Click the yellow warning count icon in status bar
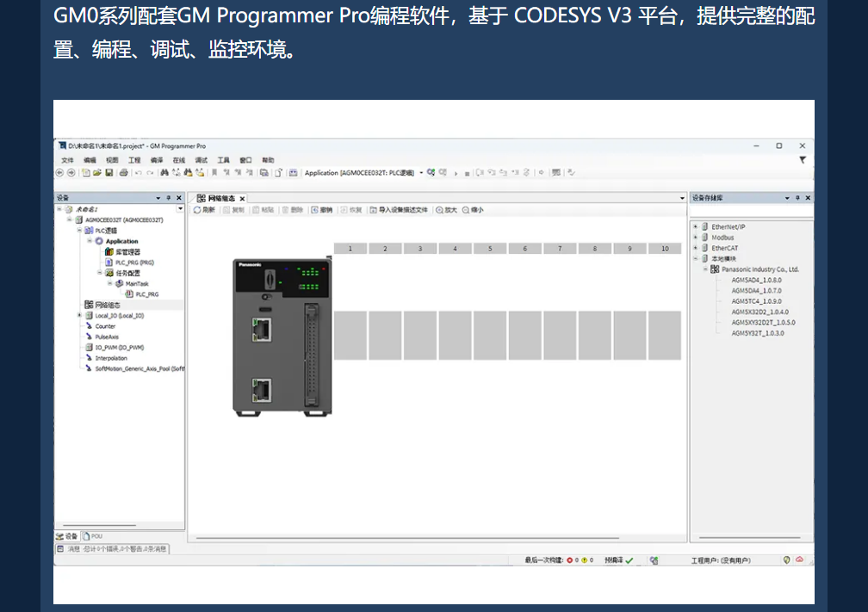The width and height of the screenshot is (868, 612). 584,560
